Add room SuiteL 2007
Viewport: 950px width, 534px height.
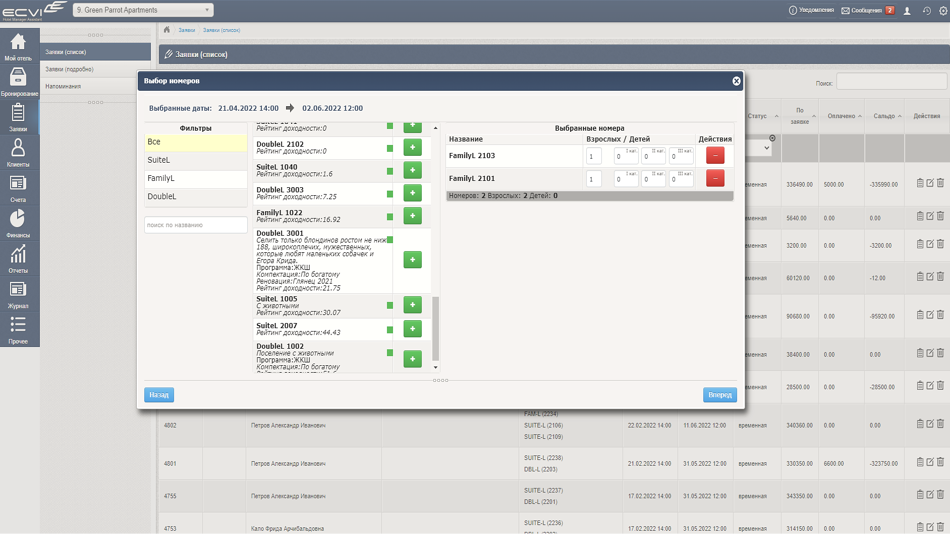coord(413,329)
